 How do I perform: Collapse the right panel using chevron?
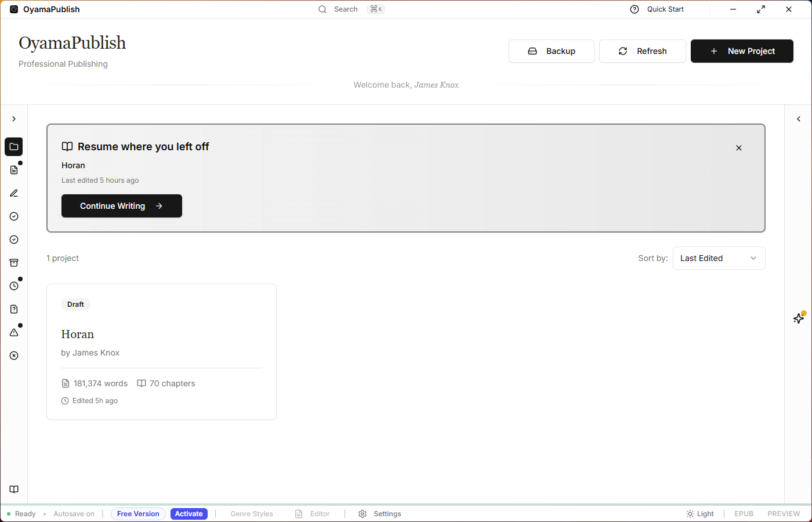[799, 119]
